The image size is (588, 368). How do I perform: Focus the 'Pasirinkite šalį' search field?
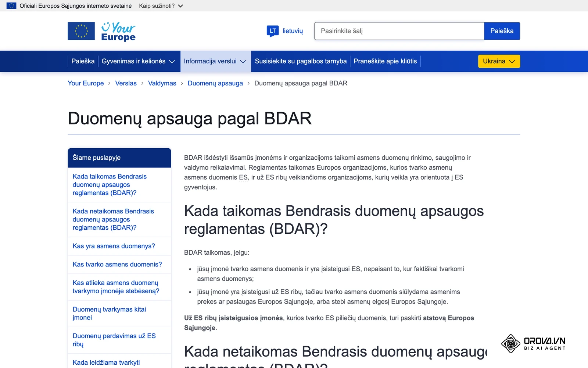coord(399,31)
